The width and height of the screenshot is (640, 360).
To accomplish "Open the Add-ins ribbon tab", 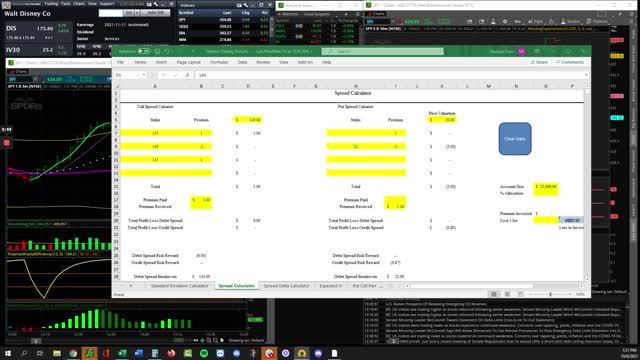I will (305, 62).
